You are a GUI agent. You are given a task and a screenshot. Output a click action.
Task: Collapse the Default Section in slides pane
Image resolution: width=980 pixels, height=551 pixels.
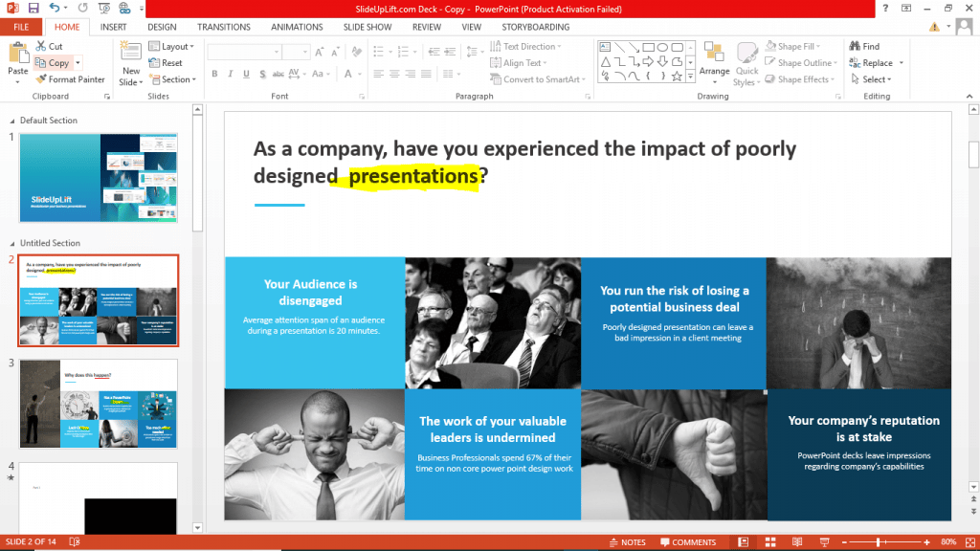pyautogui.click(x=12, y=120)
